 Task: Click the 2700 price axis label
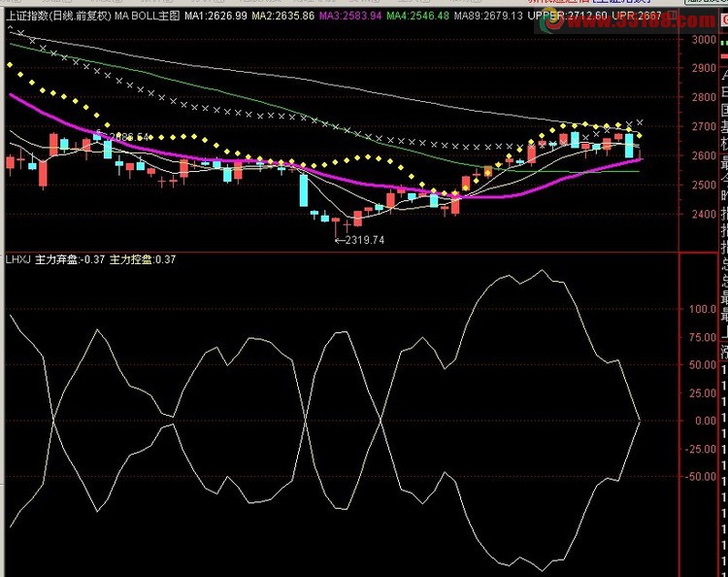[704, 126]
